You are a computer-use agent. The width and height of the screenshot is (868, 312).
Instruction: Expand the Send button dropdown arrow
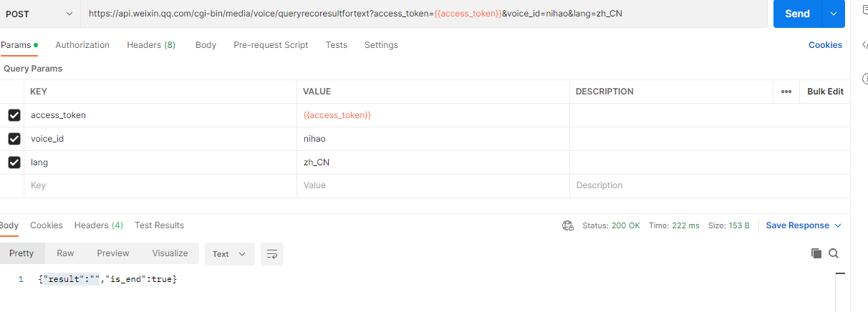[834, 14]
